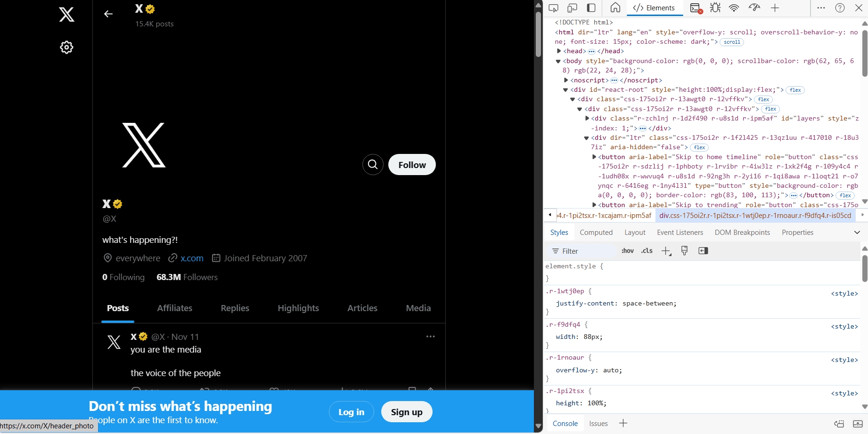Click the X logo in left sidebar
The image size is (868, 434).
pos(66,15)
